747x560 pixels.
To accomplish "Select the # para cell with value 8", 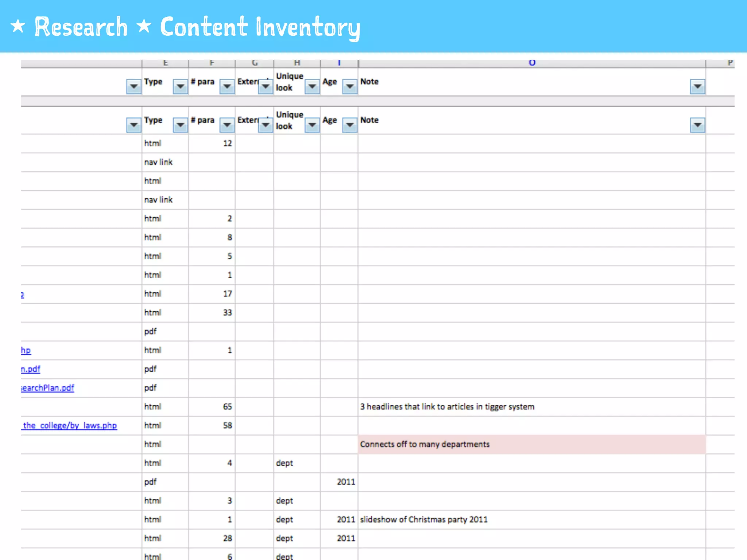I will [212, 237].
